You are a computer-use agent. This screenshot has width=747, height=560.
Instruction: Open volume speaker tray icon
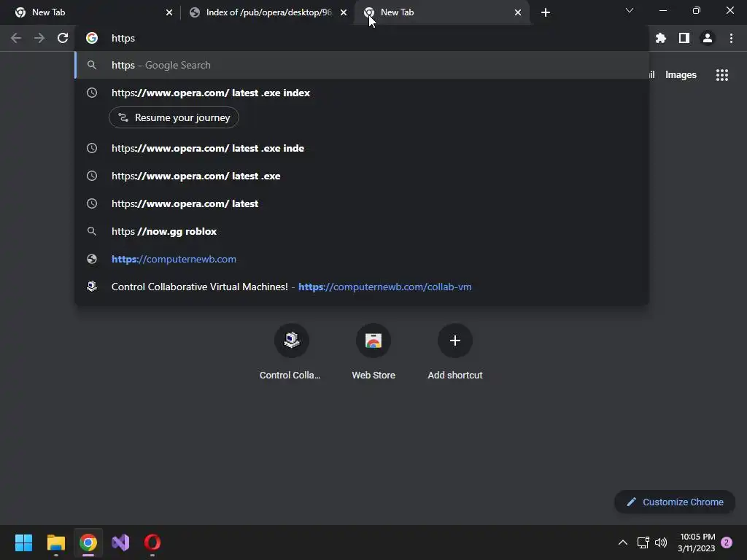[x=661, y=542]
